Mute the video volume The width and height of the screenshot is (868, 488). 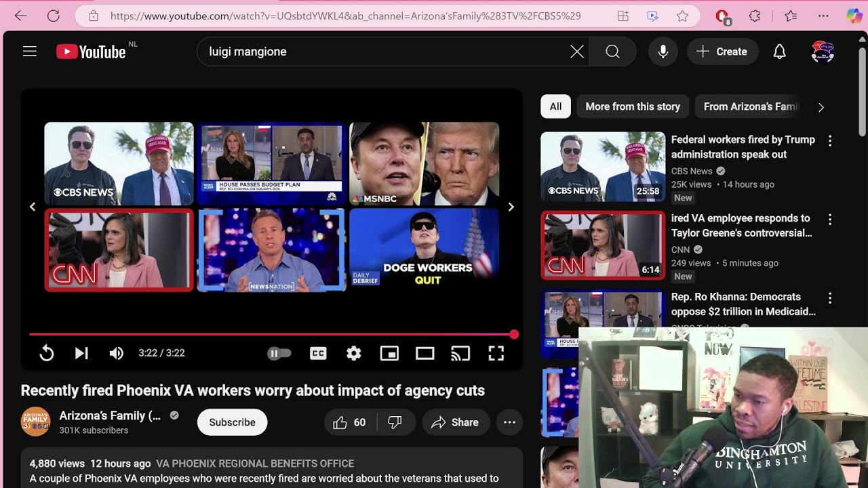117,353
